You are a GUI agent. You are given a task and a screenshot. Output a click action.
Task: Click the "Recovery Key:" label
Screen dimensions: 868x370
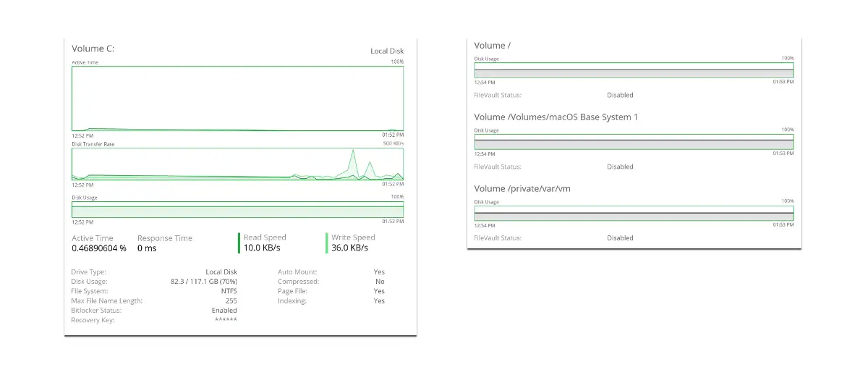tap(93, 320)
